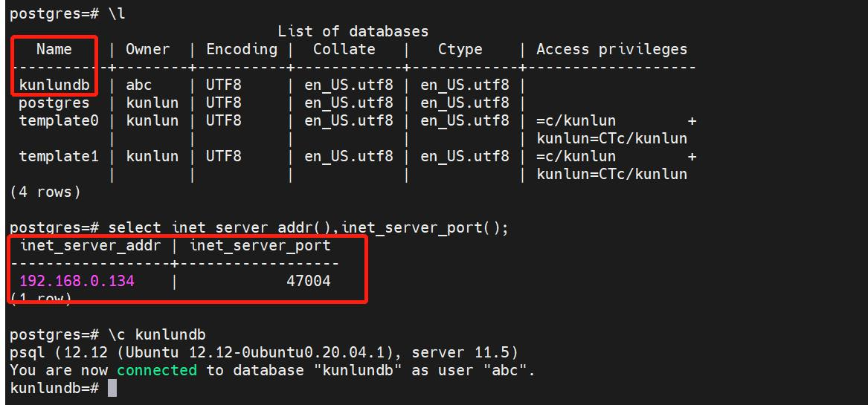Click the (4 rows) result count

click(45, 192)
